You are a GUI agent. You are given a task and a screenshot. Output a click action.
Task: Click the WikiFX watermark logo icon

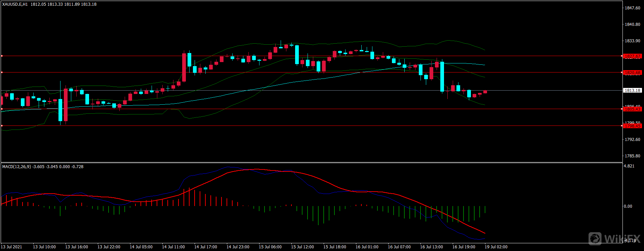point(595,238)
